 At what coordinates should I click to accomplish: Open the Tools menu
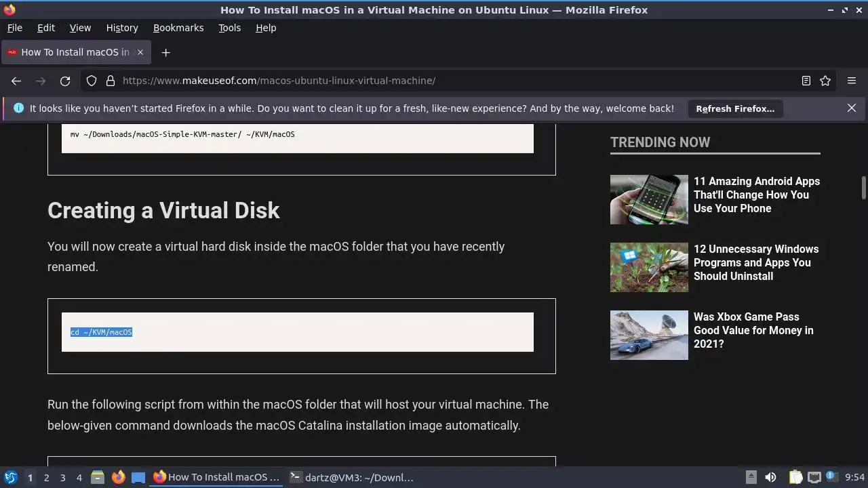pyautogui.click(x=229, y=28)
